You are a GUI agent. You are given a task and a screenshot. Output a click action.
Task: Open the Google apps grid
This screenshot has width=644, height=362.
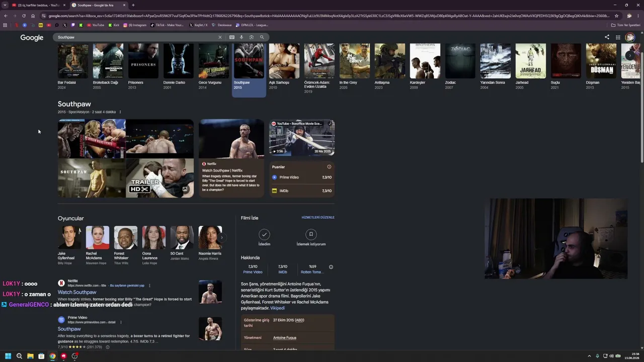coord(618,37)
